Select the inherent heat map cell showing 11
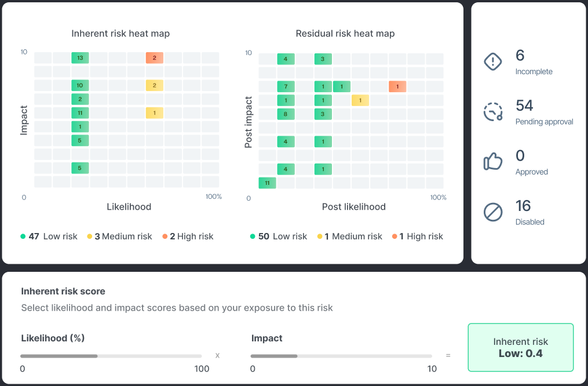Screen dimensions: 588x386 click(80, 113)
